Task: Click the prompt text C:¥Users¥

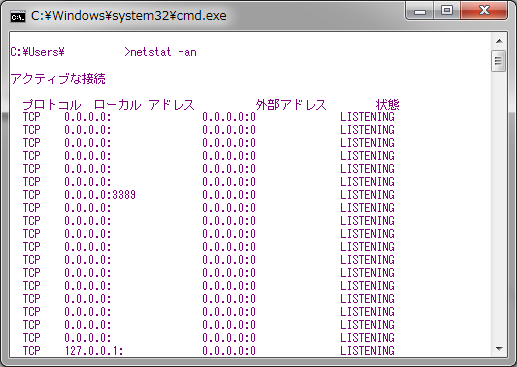Action: click(37, 52)
